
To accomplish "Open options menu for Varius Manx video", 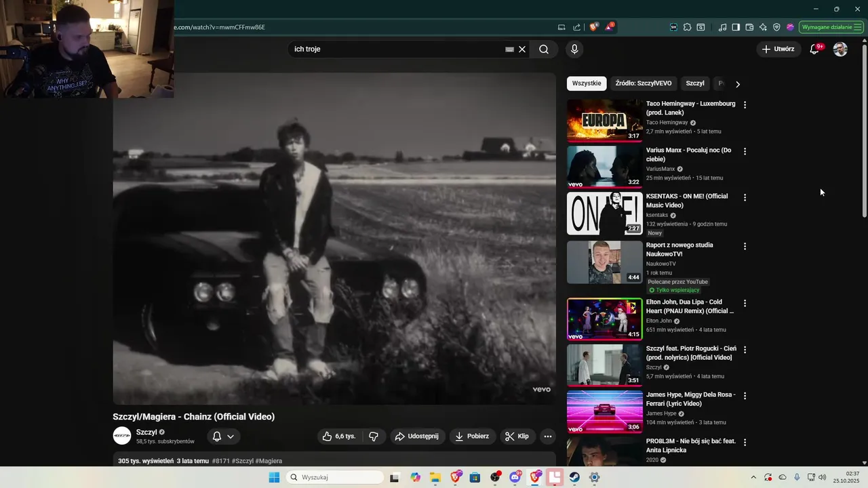I will coord(745,151).
